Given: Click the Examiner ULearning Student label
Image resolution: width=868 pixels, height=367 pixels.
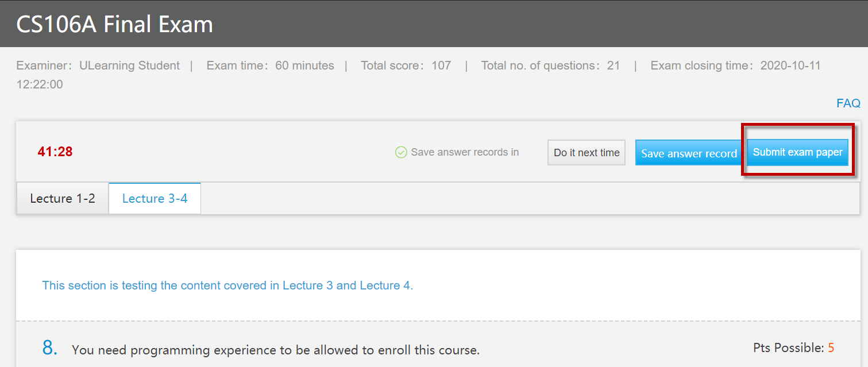Looking at the screenshot, I should click(x=98, y=65).
